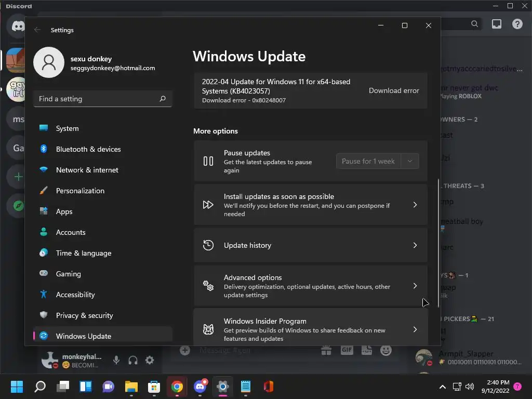Image resolution: width=532 pixels, height=399 pixels.
Task: Click the volume icon in system tray
Action: coord(470,387)
